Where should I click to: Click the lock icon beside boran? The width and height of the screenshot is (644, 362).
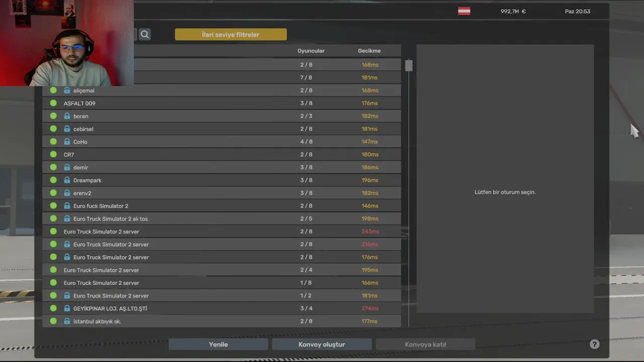click(67, 116)
